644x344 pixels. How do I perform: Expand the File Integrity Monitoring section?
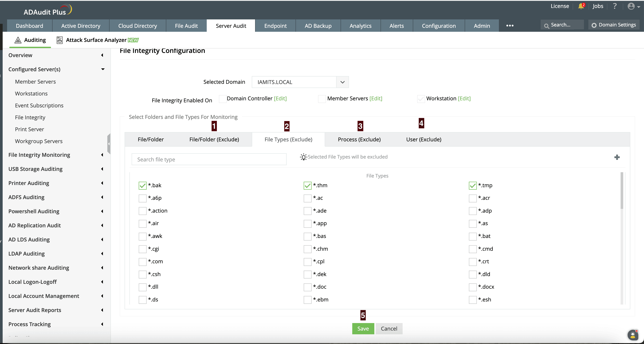click(x=102, y=155)
